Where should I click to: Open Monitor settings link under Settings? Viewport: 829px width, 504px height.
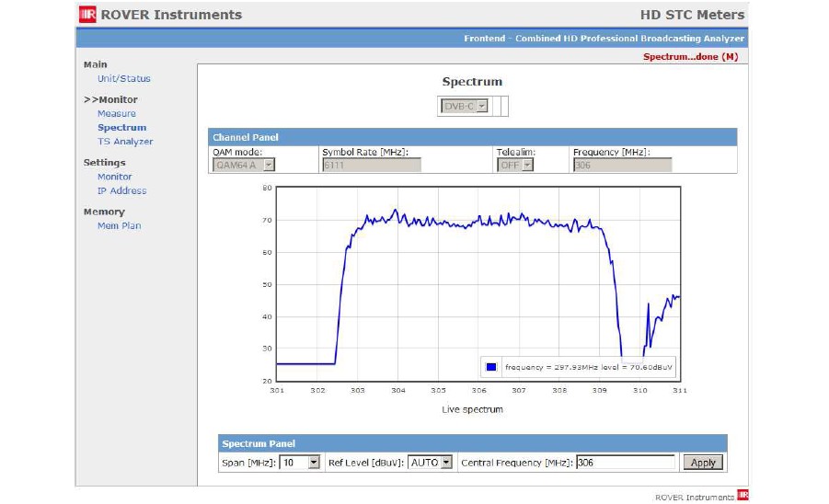coord(114,177)
